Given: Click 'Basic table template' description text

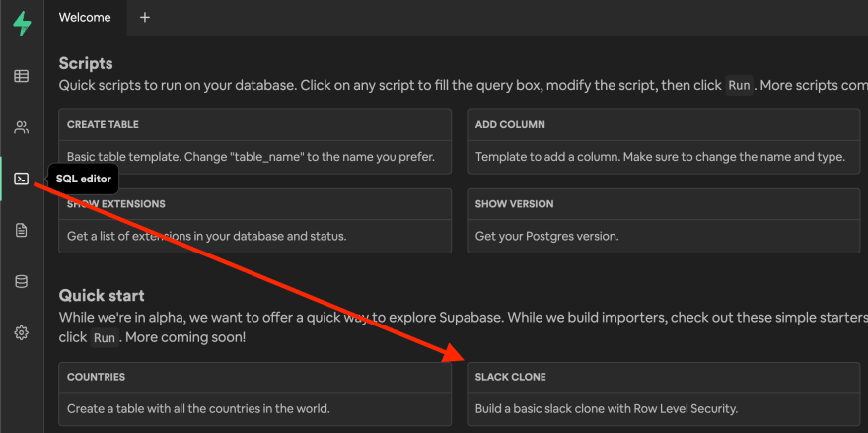Looking at the screenshot, I should point(251,157).
